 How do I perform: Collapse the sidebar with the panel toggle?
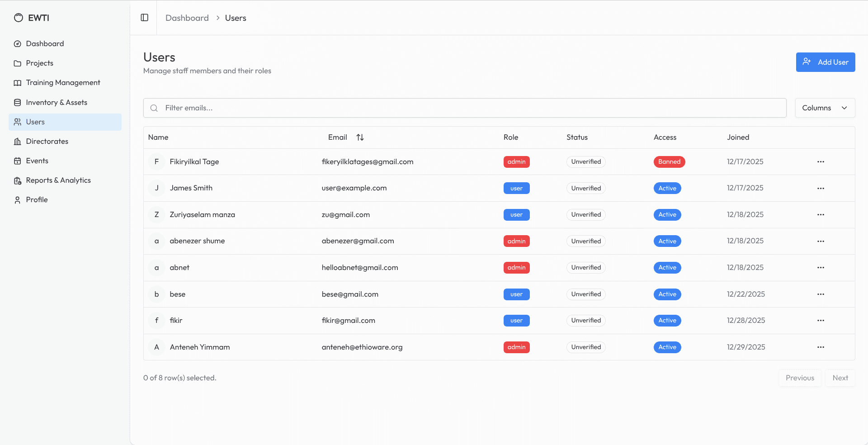tap(144, 17)
